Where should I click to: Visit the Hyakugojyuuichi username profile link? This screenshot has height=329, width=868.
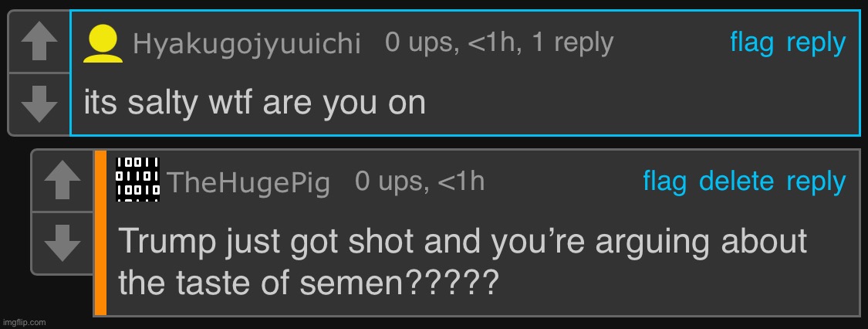click(247, 44)
